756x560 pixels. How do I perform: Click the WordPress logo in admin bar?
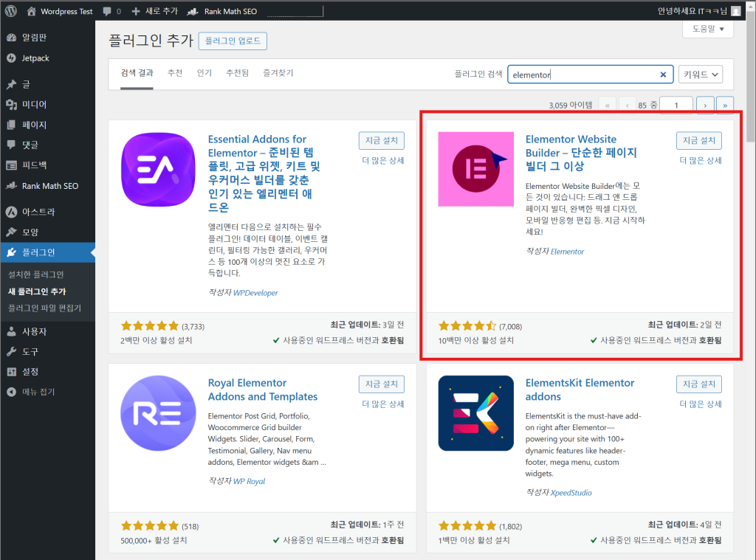[10, 10]
